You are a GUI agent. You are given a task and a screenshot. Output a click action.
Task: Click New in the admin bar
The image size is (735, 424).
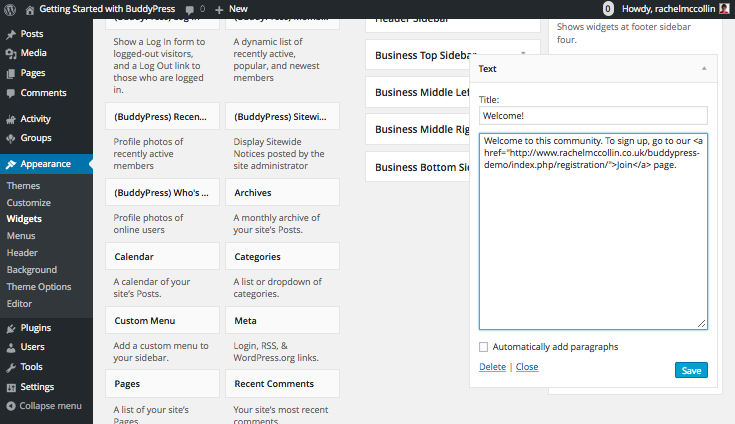238,9
